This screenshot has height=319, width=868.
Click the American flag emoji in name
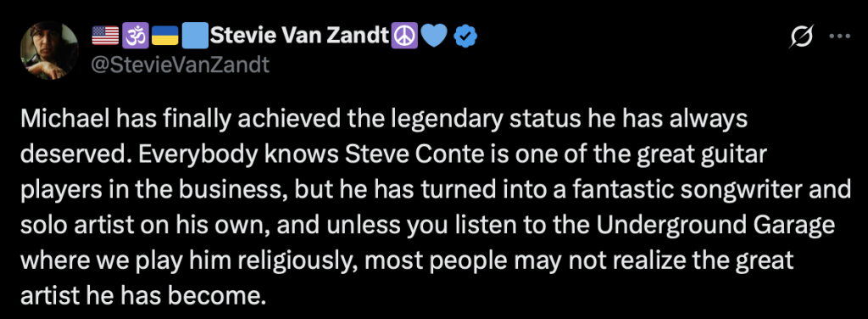[105, 36]
